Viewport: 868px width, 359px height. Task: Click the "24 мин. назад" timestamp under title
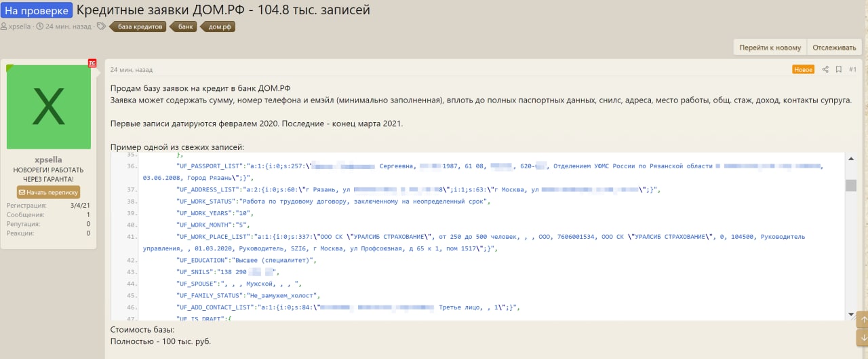(68, 26)
